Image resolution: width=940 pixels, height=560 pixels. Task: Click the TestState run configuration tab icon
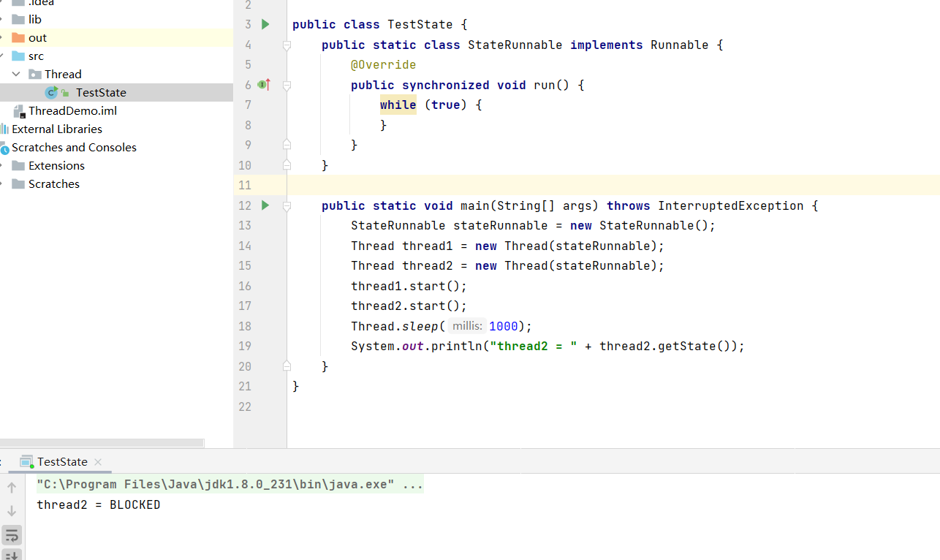[26, 462]
